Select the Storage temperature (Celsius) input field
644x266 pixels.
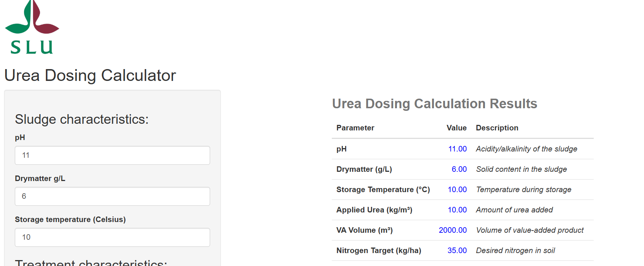tap(112, 237)
